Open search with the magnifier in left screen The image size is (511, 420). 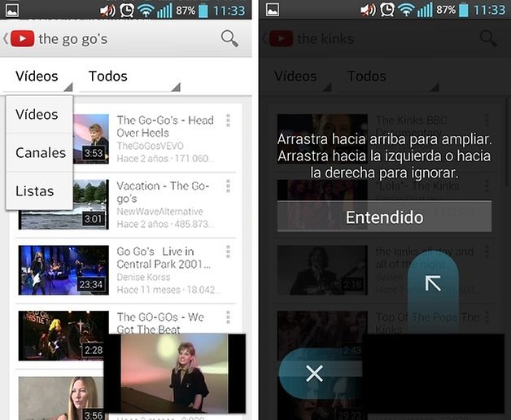(229, 38)
